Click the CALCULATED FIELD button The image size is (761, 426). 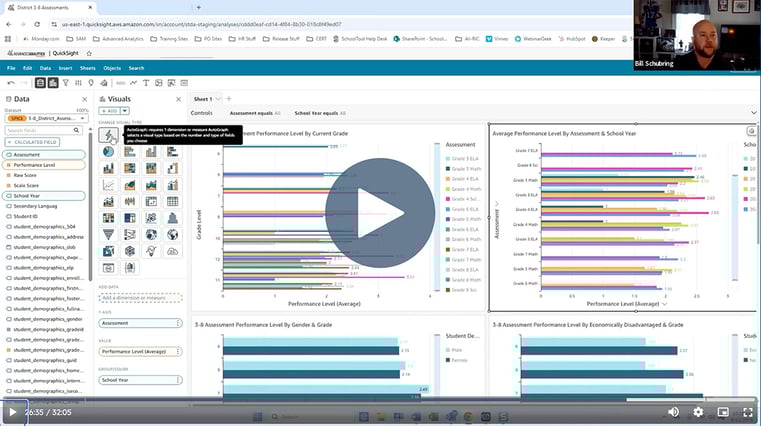pos(32,142)
